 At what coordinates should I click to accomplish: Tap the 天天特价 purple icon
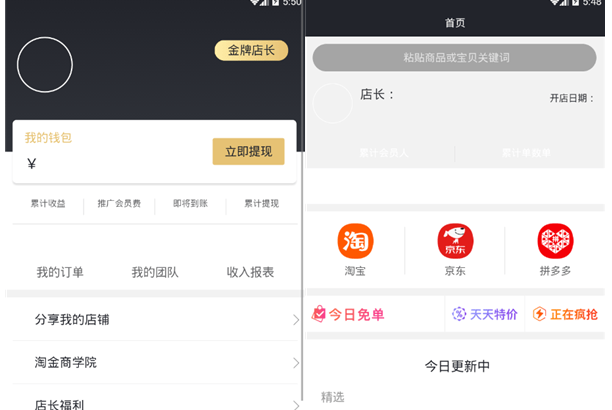coord(459,314)
